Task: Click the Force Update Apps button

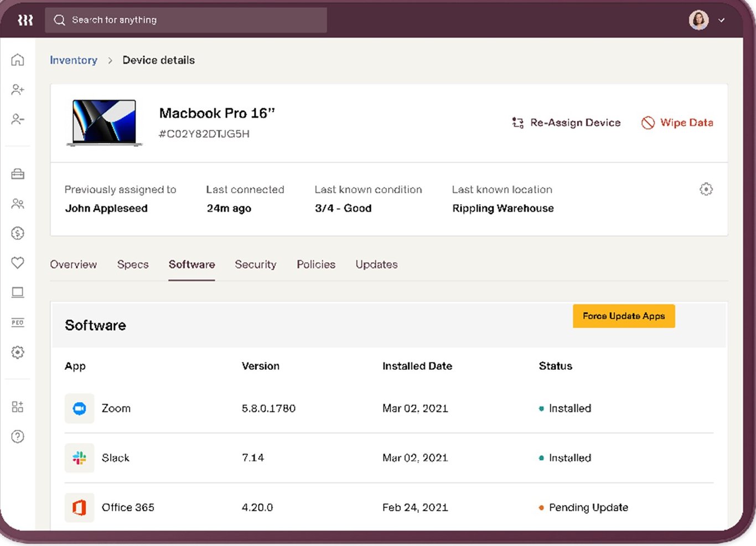Action: click(x=624, y=316)
